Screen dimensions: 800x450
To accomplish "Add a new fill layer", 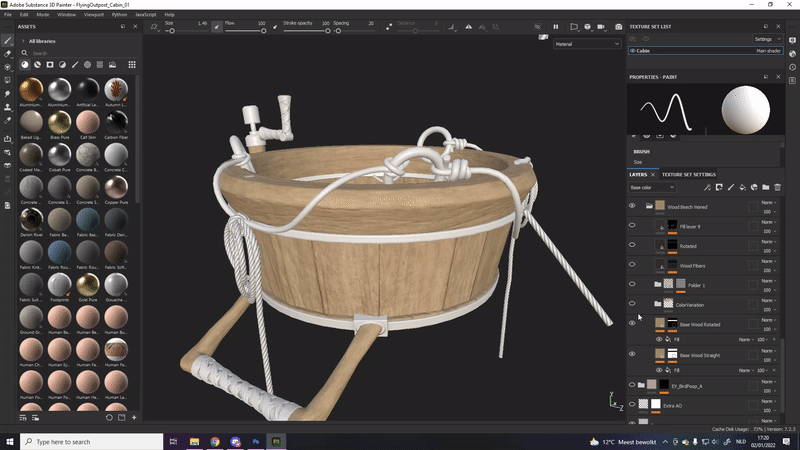I will [x=742, y=187].
